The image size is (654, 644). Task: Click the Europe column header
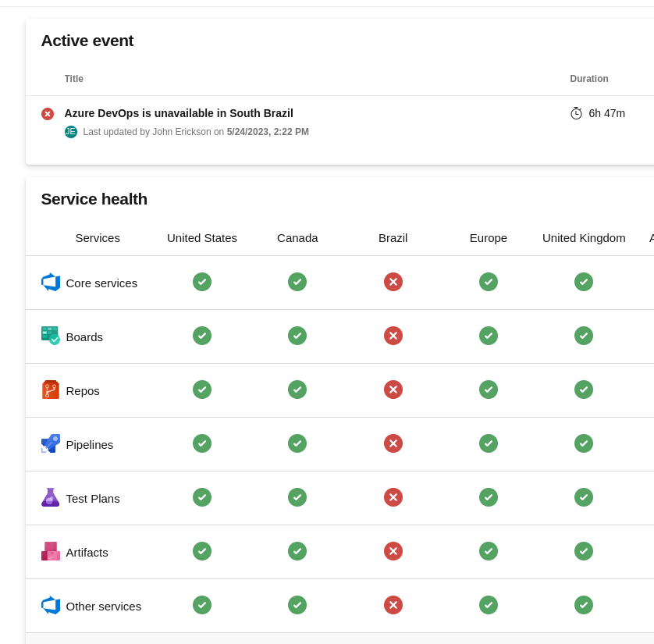pyautogui.click(x=489, y=238)
